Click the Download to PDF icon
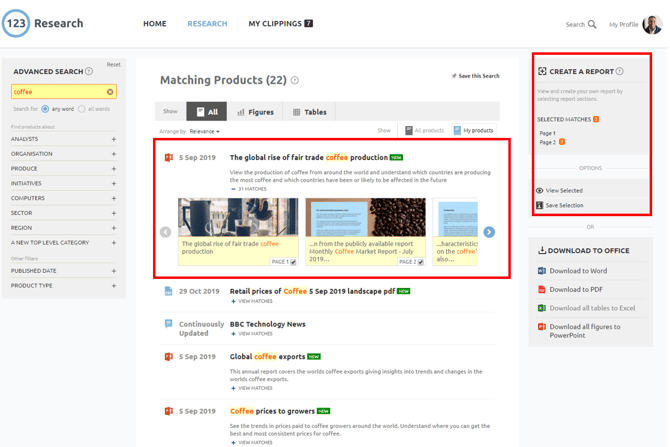 (542, 290)
